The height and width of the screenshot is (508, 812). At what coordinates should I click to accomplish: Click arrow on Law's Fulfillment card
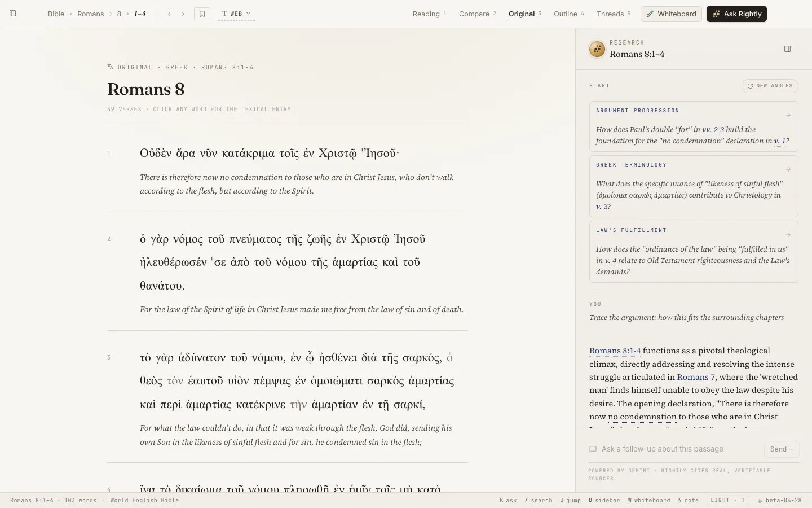click(x=788, y=235)
